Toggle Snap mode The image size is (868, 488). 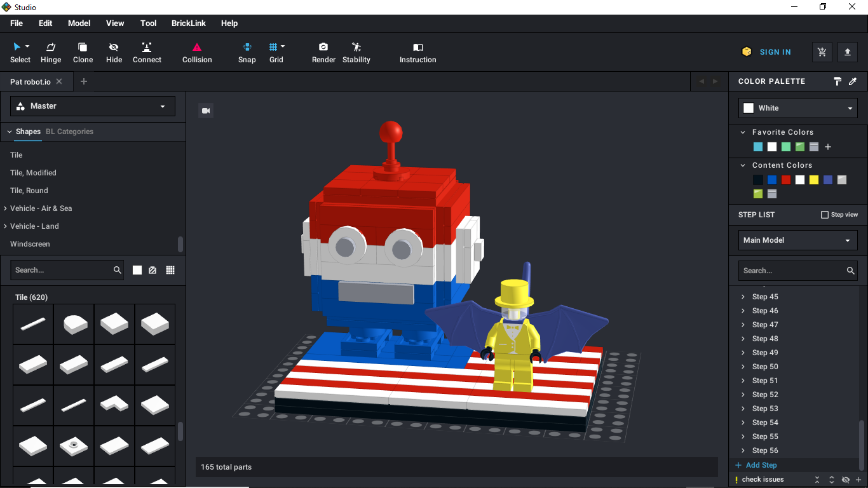coord(247,52)
